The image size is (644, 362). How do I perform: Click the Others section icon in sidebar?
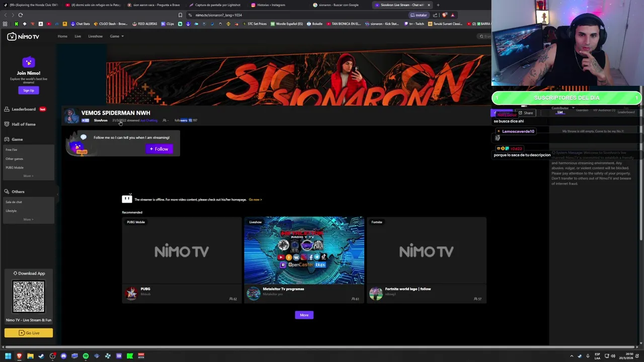click(7, 192)
